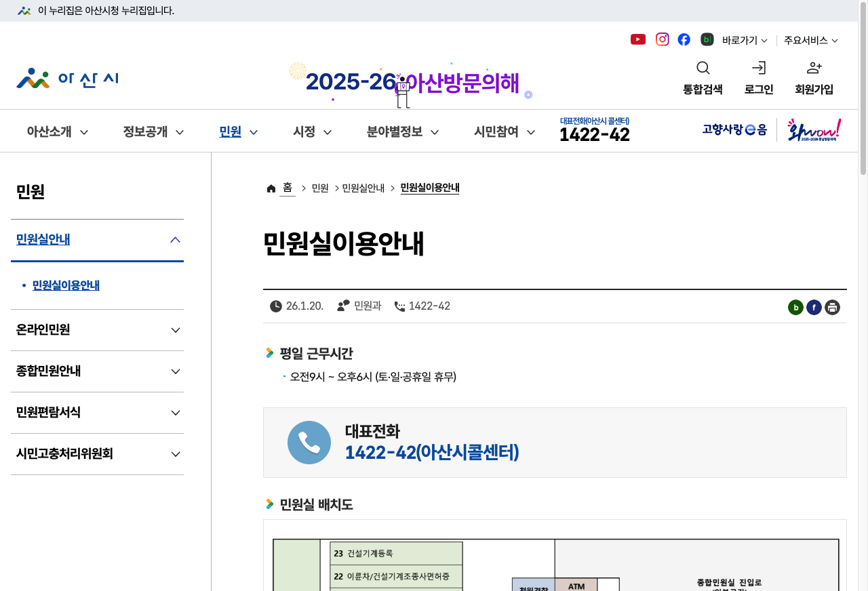The width and height of the screenshot is (868, 591).
Task: Click the 로그인 login icon
Action: [759, 68]
